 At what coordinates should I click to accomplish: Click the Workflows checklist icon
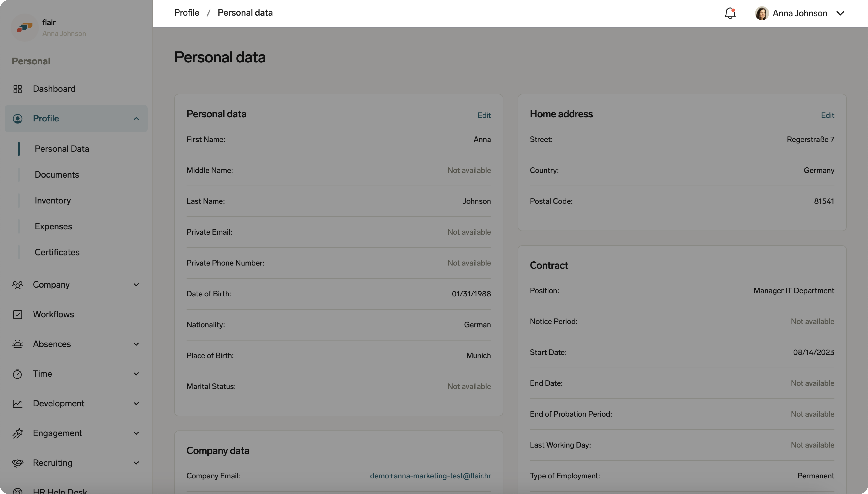18,314
